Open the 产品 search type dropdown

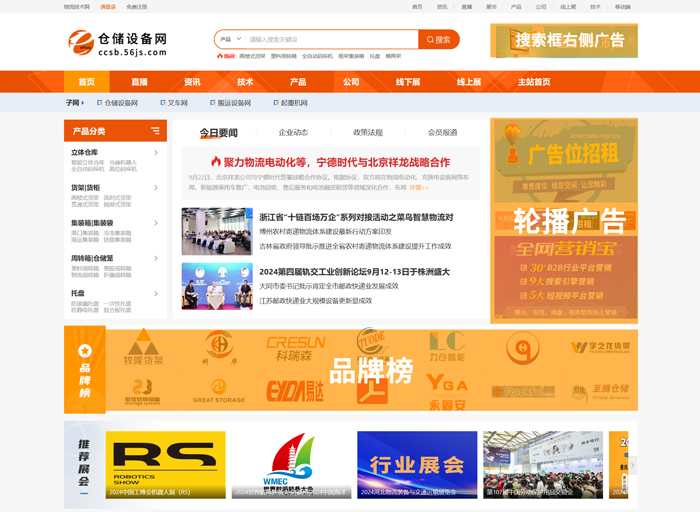[x=229, y=40]
